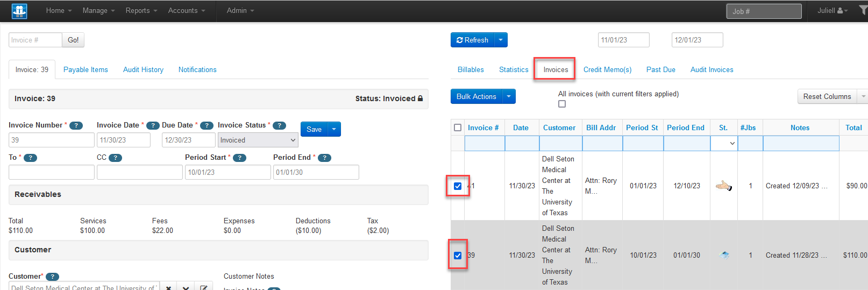This screenshot has height=290, width=868.
Task: Click the help icon next to Due Date
Action: 207,125
